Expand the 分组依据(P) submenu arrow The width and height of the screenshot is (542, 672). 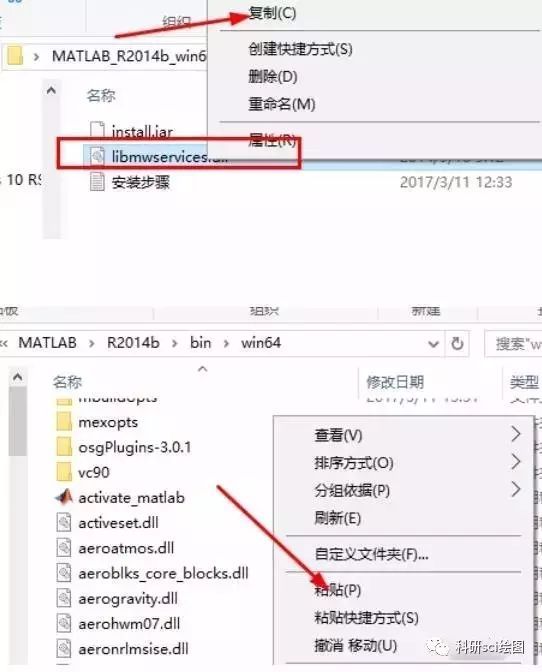[516, 489]
